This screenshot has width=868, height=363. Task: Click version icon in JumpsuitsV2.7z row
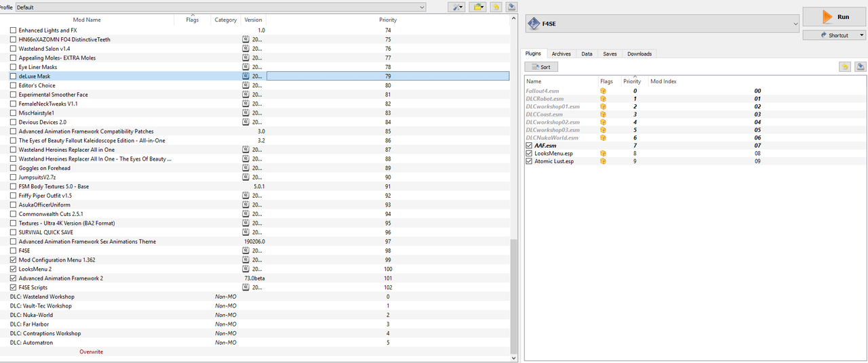point(246,177)
